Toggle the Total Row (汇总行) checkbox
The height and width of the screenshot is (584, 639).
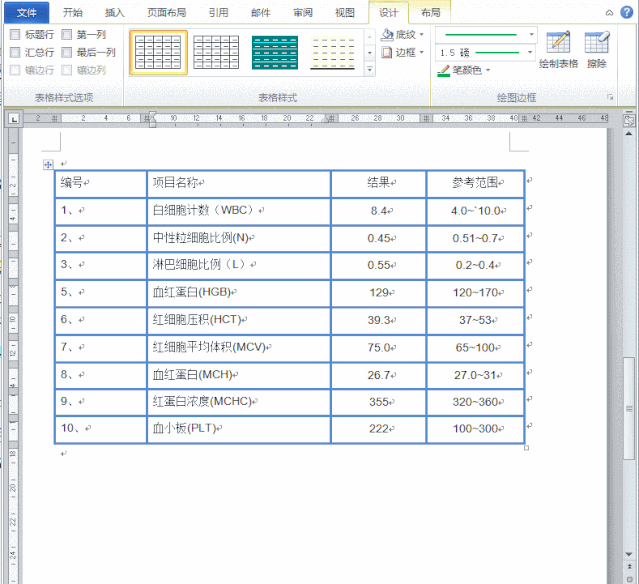[x=15, y=53]
